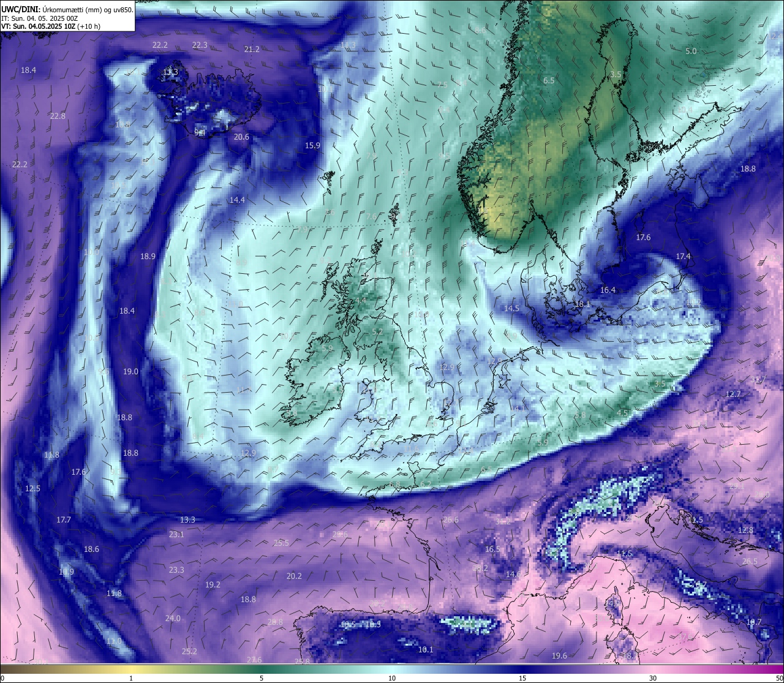Click the 50 tick on the color scale

[779, 678]
